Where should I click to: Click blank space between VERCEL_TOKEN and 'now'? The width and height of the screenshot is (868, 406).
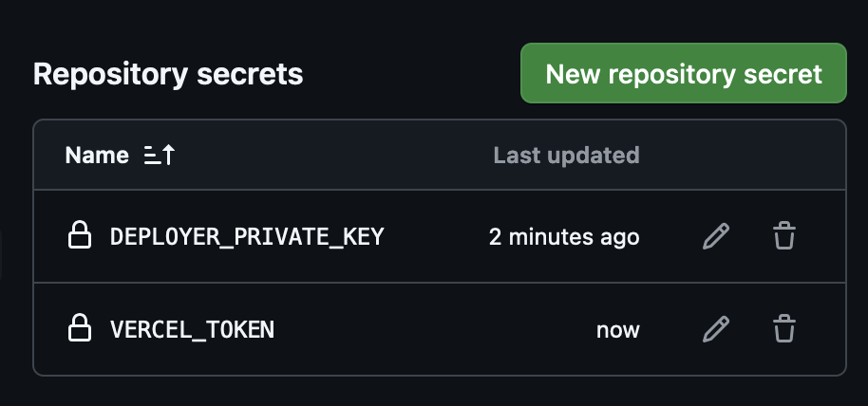click(435, 330)
